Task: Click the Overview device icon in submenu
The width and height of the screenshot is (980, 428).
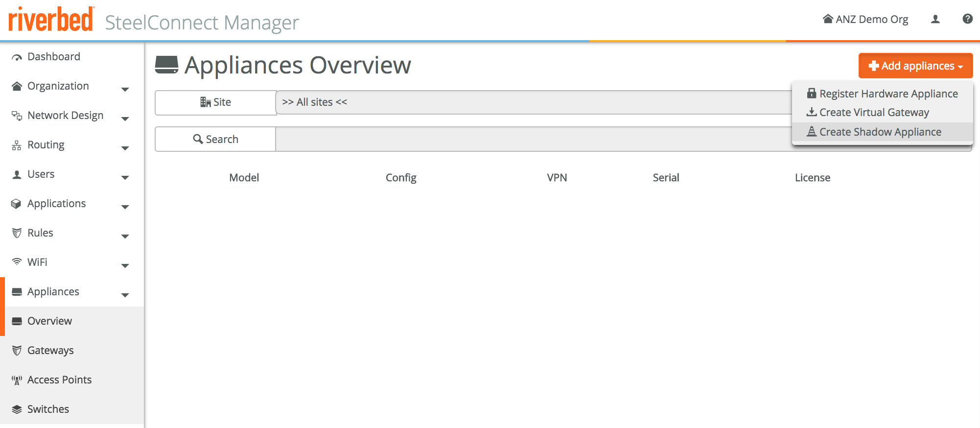Action: [x=17, y=321]
